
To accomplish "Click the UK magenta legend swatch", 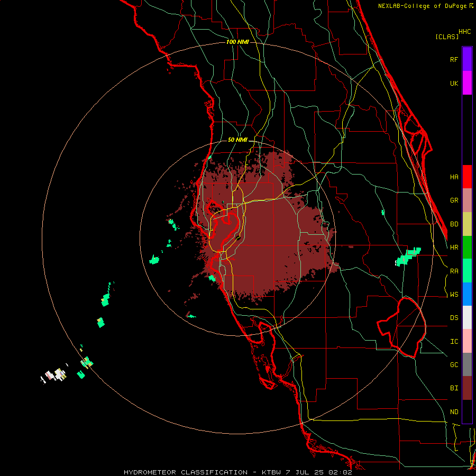I will 467,83.
